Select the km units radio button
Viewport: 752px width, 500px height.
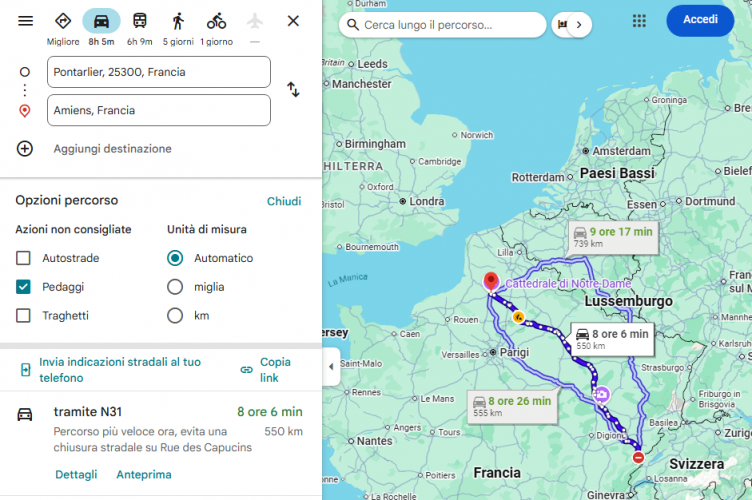(x=175, y=315)
